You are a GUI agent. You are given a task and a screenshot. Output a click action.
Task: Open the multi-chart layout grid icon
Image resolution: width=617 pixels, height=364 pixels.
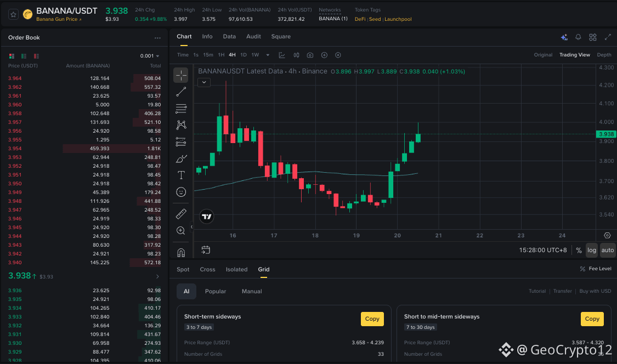pos(593,37)
